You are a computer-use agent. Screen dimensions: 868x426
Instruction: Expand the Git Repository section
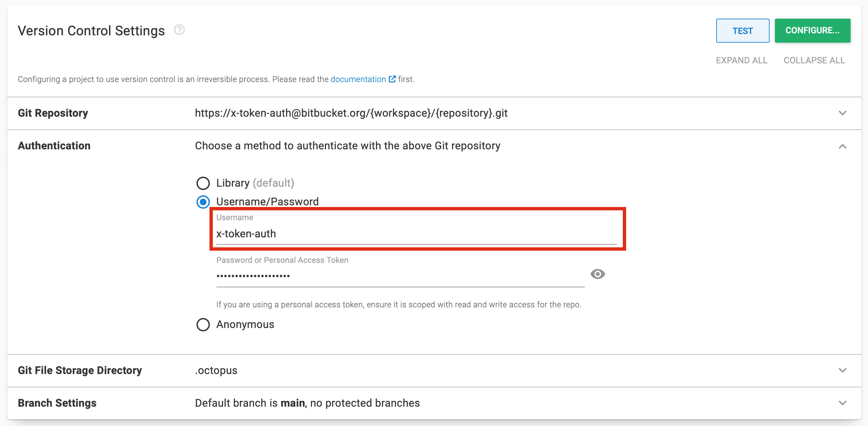(x=843, y=113)
